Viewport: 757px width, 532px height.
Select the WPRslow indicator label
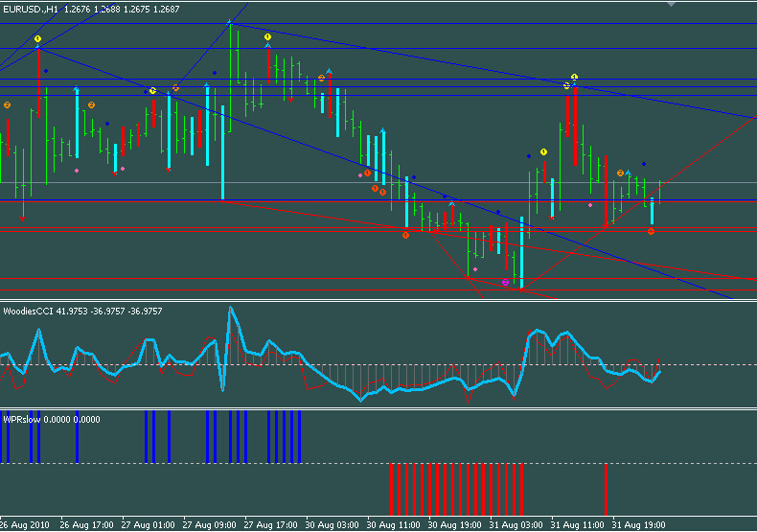point(22,420)
